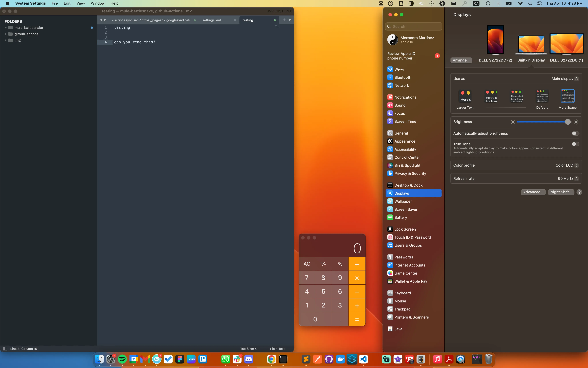Open Tab Size: 4 menu in status bar
This screenshot has width=588, height=368.
248,349
